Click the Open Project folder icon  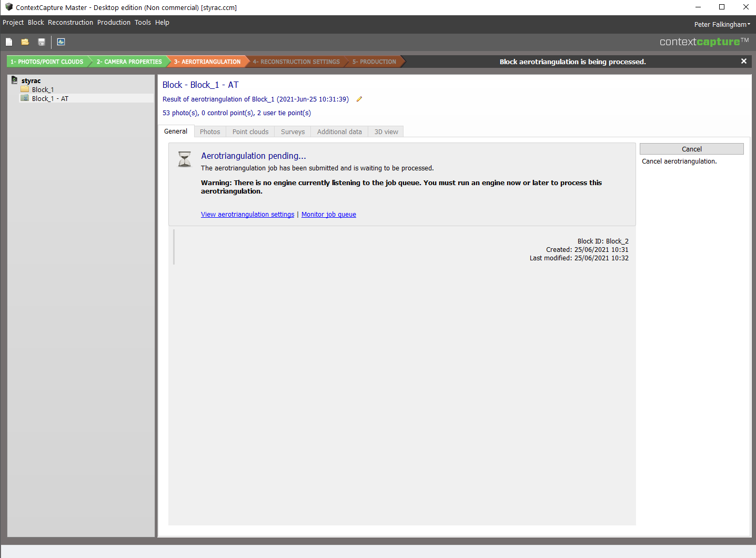pyautogui.click(x=25, y=42)
